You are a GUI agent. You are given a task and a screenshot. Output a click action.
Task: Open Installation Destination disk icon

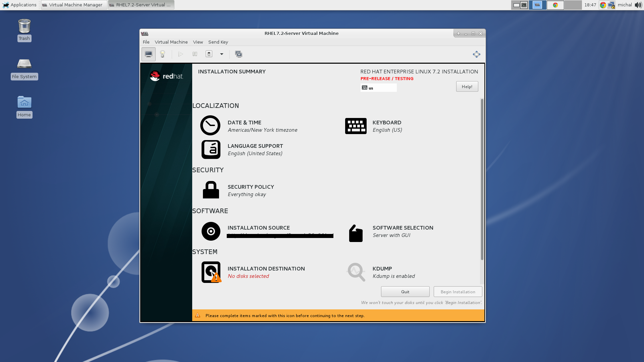point(211,272)
